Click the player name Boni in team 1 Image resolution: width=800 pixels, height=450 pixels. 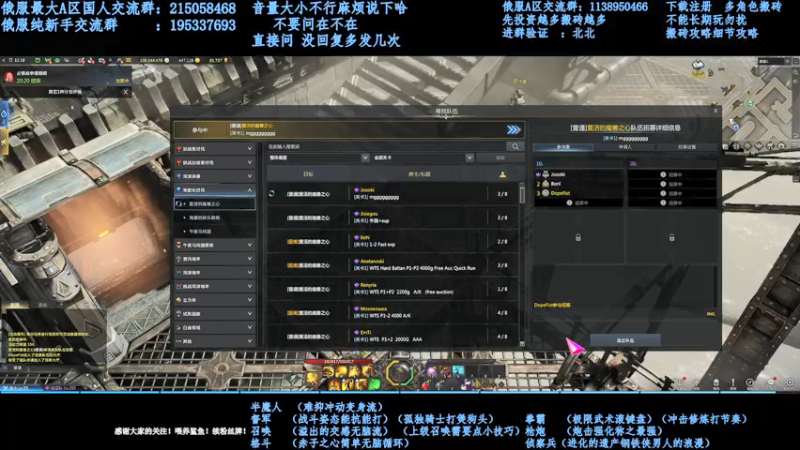click(556, 184)
